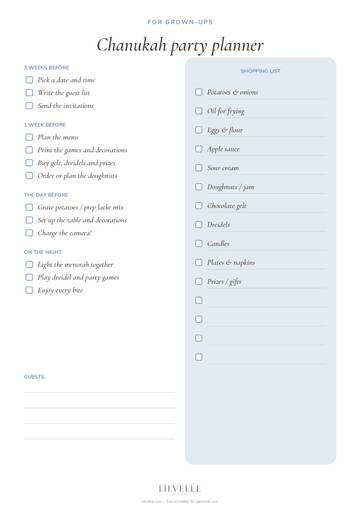Tick 'Print the games and decorations' checkbox
The width and height of the screenshot is (360, 509).
(x=29, y=150)
